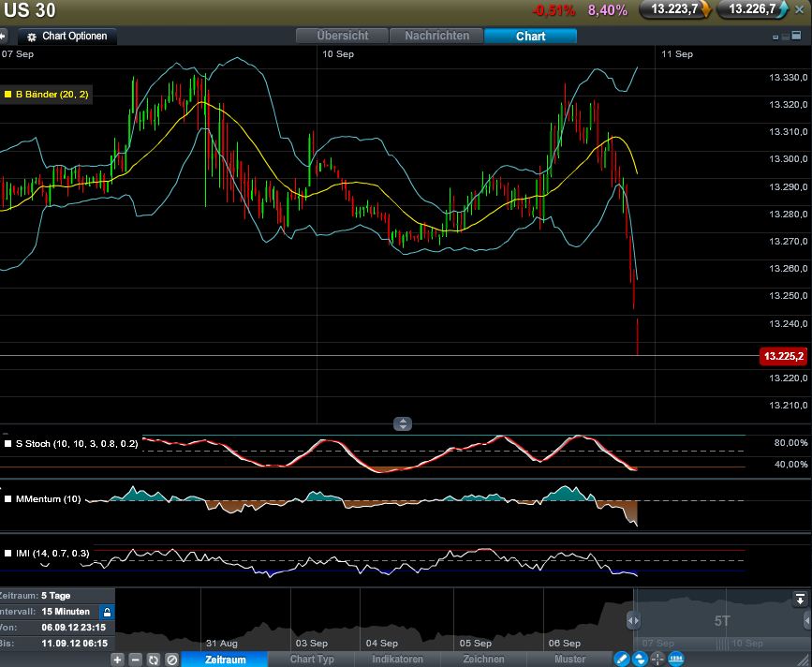Toggle the IMI indicator square

[x=8, y=554]
